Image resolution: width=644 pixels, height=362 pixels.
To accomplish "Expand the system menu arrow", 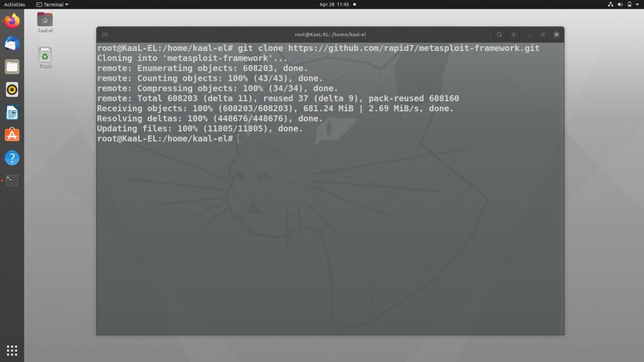I will tap(638, 4).
